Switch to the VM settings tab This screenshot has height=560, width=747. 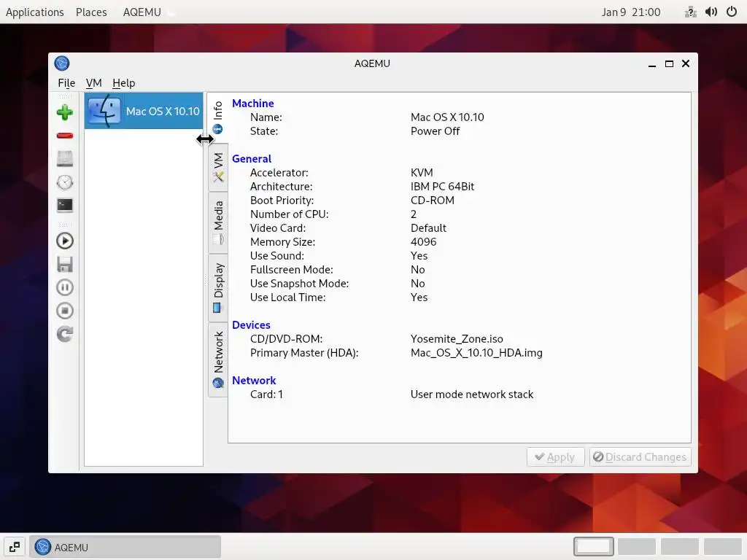(x=218, y=168)
